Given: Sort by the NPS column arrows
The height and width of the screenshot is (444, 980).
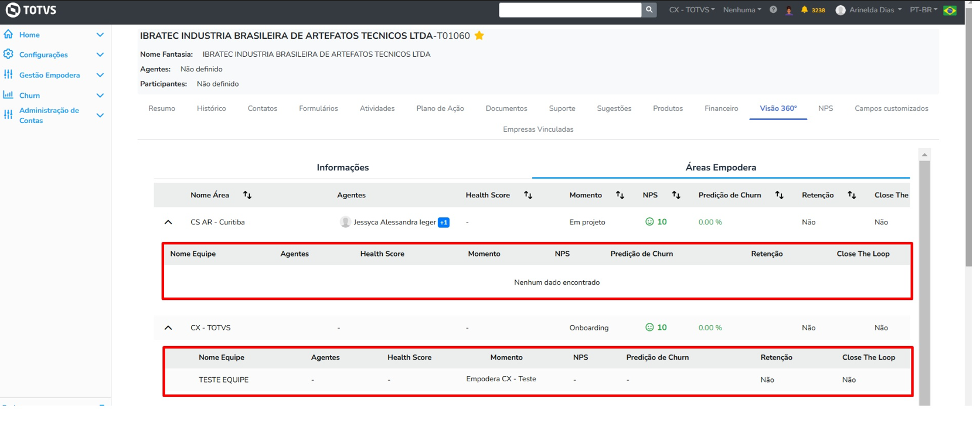Looking at the screenshot, I should pos(676,195).
